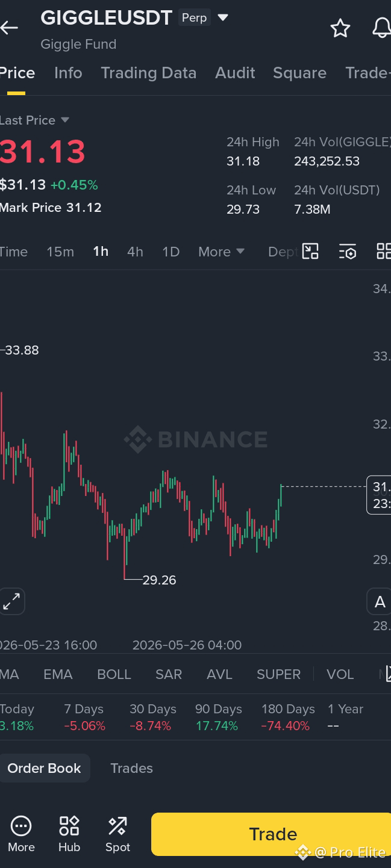The image size is (391, 868).
Task: Tap the large 31.13 last price
Action: (x=42, y=151)
